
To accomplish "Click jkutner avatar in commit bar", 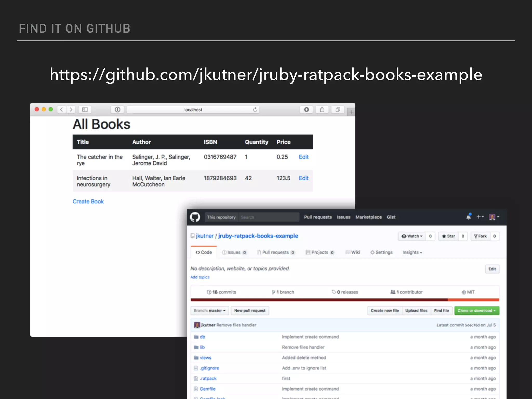I will [197, 325].
